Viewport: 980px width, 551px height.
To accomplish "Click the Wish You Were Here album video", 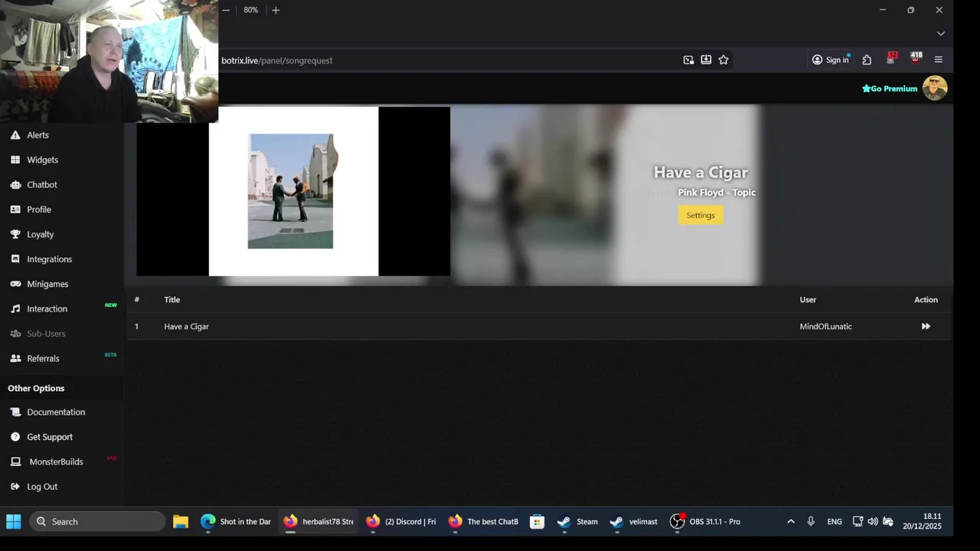I will click(x=293, y=191).
